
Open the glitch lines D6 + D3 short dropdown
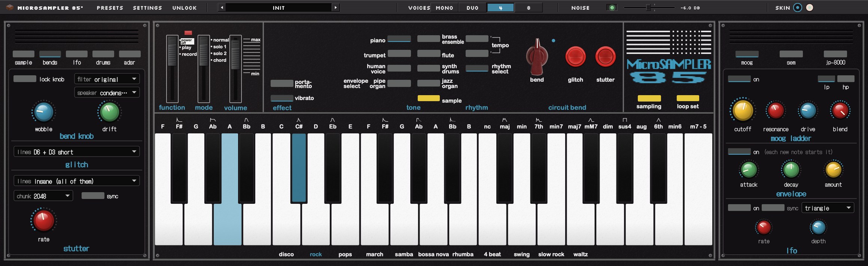click(x=77, y=152)
